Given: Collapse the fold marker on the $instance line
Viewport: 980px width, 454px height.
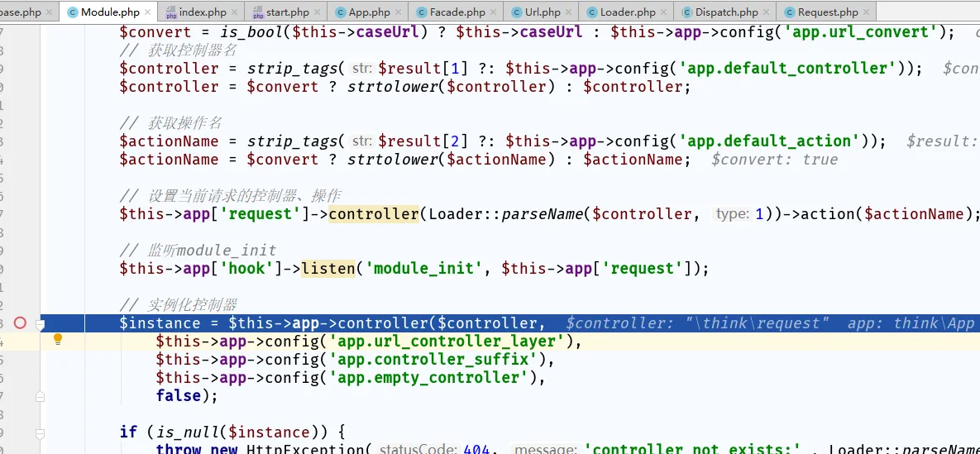Looking at the screenshot, I should [x=40, y=324].
